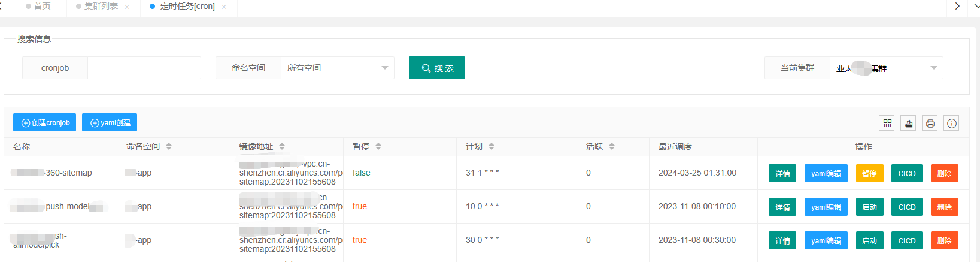Open the 命名空间 dropdown
Screen dimensions: 980x262
click(338, 68)
